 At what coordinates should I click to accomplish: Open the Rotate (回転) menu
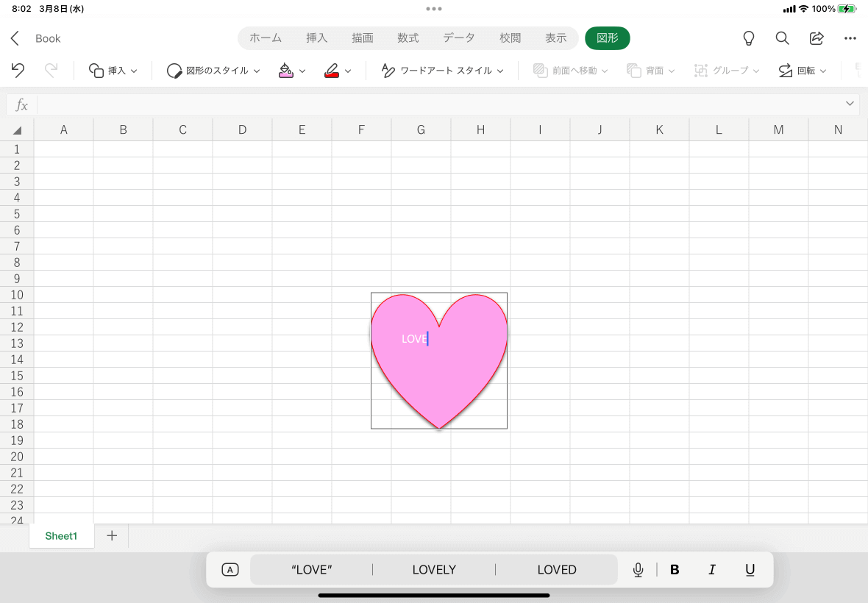[802, 71]
